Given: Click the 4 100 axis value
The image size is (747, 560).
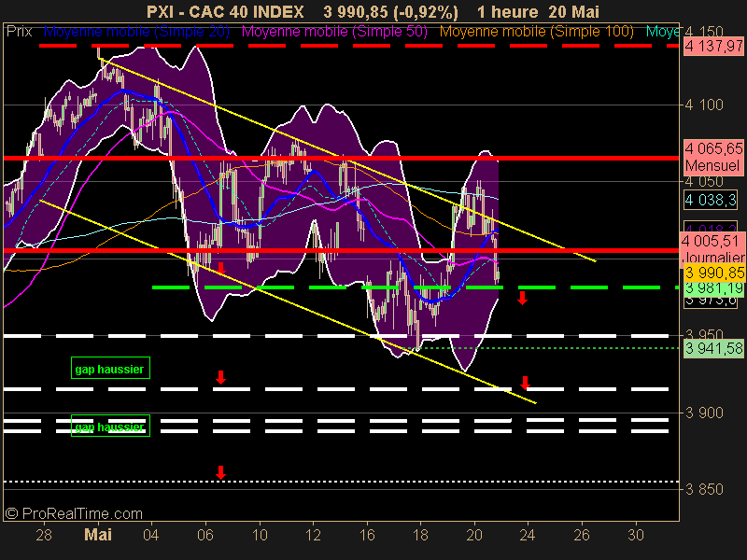Looking at the screenshot, I should click(x=704, y=105).
